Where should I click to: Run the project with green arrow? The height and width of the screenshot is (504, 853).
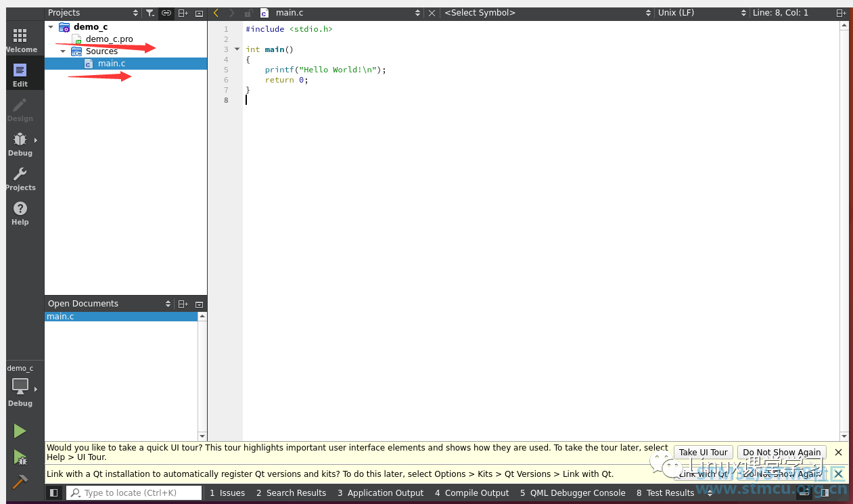pyautogui.click(x=20, y=431)
